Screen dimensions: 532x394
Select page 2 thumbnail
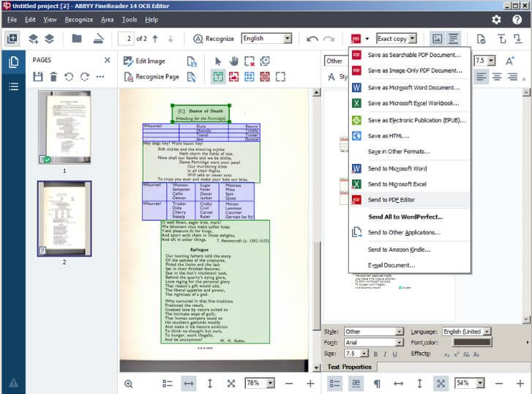[64, 218]
